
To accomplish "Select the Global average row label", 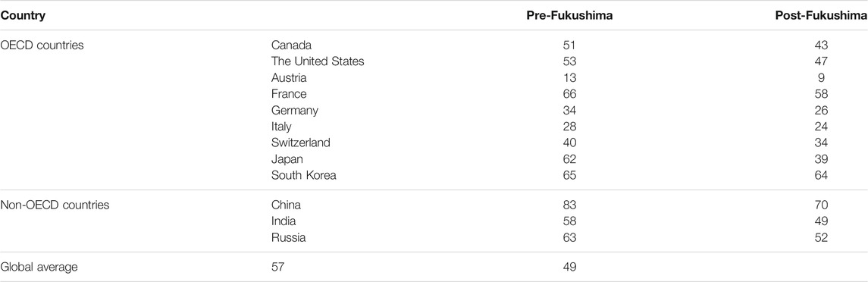I will pos(39,267).
